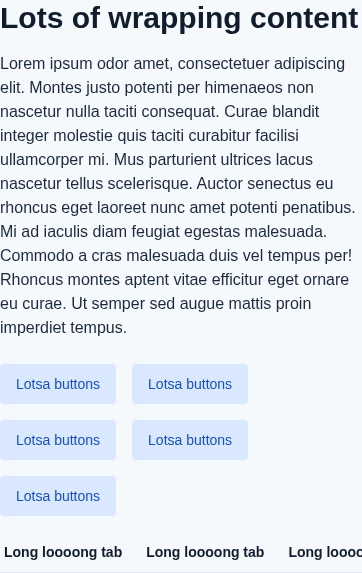Click the word ullamcorper in the paragraph
The width and height of the screenshot is (362, 573).
tap(42, 160)
